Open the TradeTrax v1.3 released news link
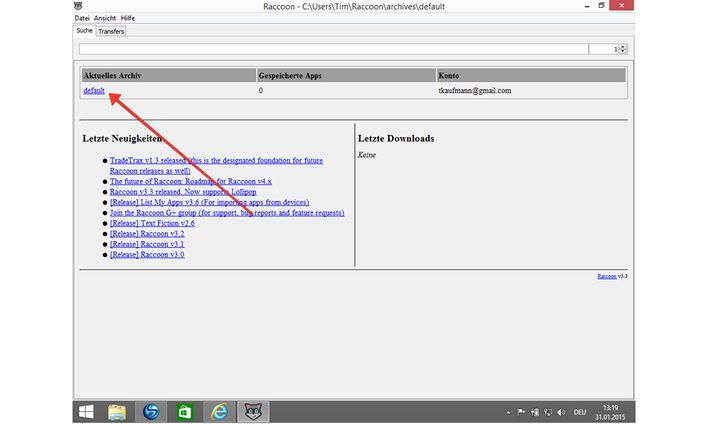Viewport: 708px width, 424px height. point(216,165)
